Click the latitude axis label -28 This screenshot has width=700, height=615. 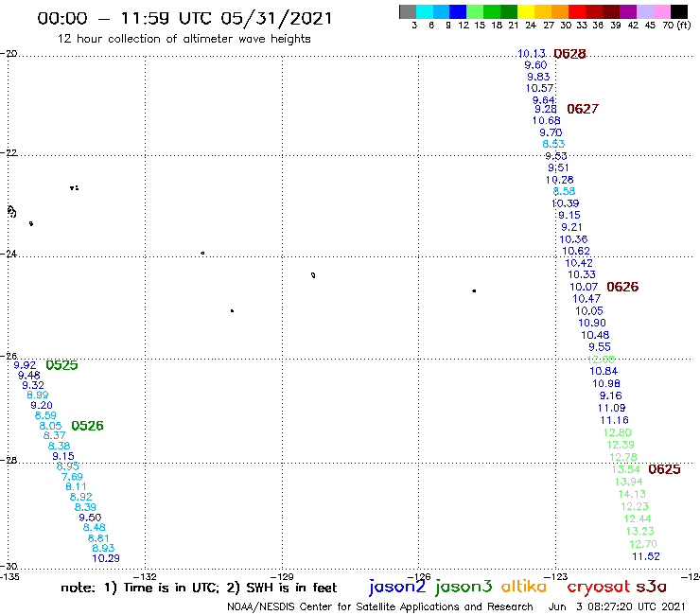(x=9, y=460)
